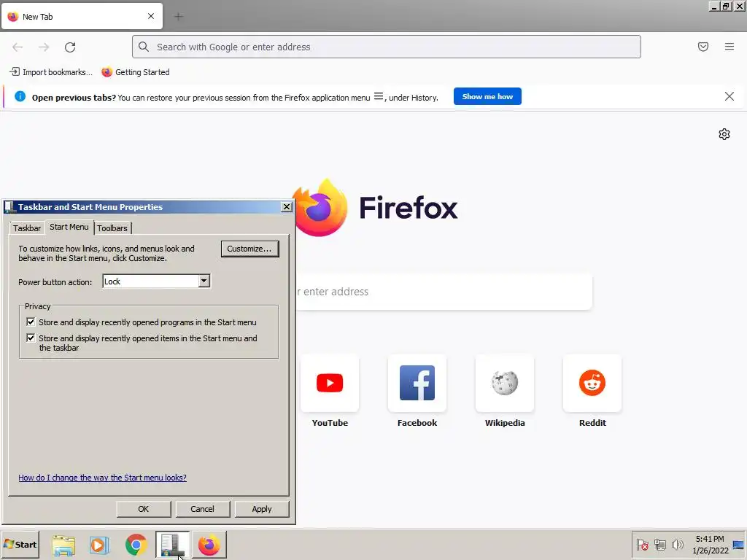Open the Start menu looks help link

coord(102,477)
